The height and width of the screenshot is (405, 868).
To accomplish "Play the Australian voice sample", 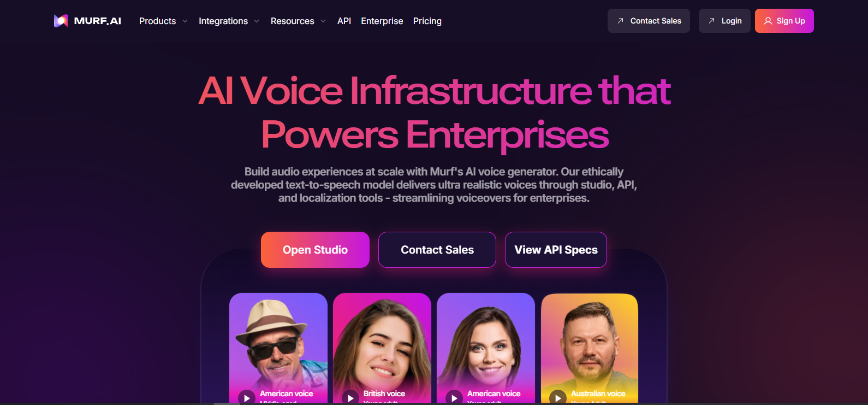I will click(x=558, y=397).
